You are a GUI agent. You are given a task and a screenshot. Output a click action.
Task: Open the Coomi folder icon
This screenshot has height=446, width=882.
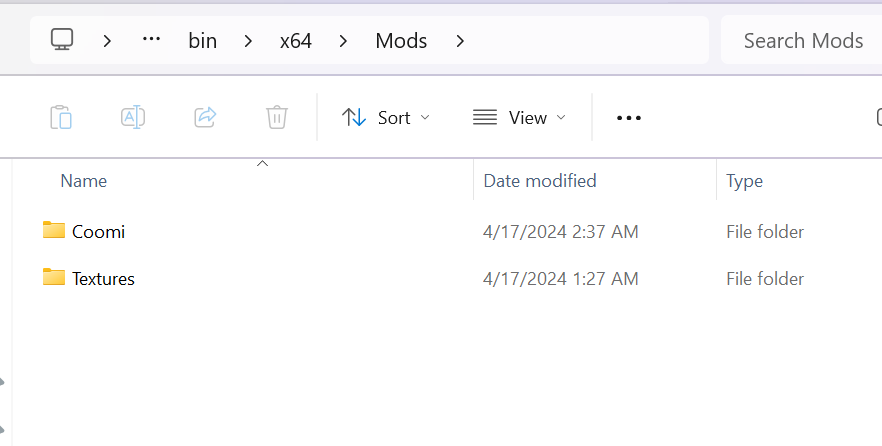click(x=54, y=230)
